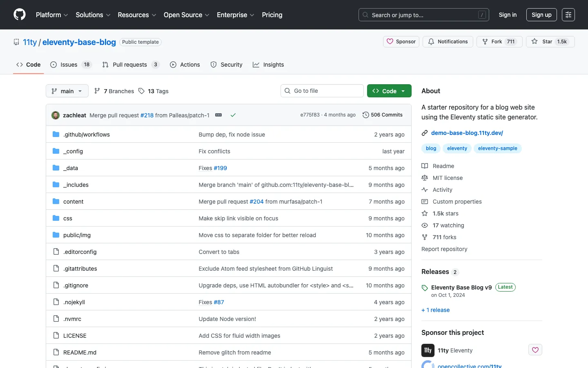Click the .github/workflows folder icon
The image size is (588, 368).
pos(56,134)
